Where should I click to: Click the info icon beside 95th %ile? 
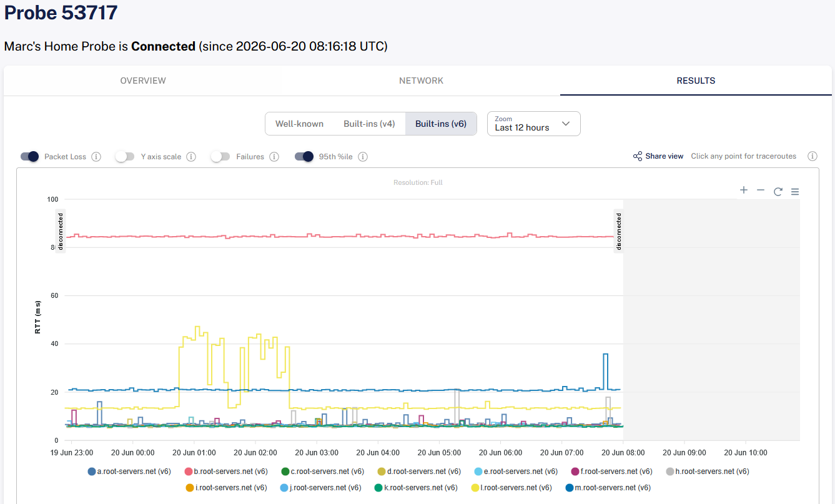point(363,157)
